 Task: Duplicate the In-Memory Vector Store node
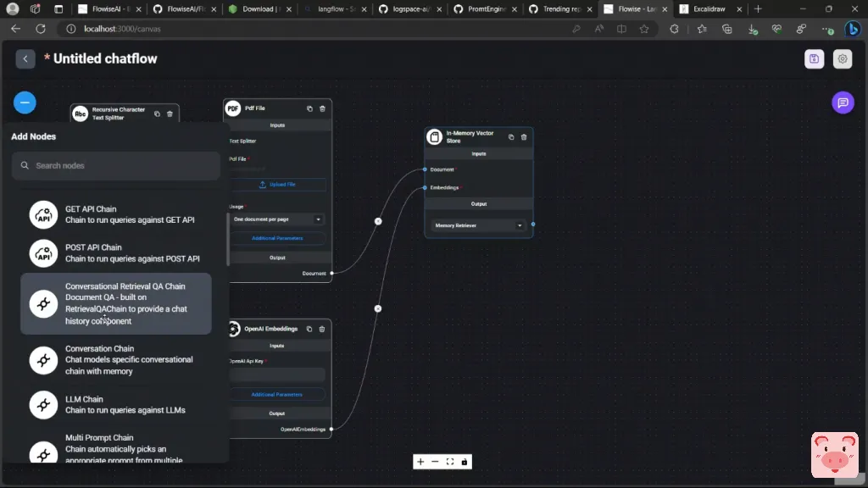tap(511, 136)
